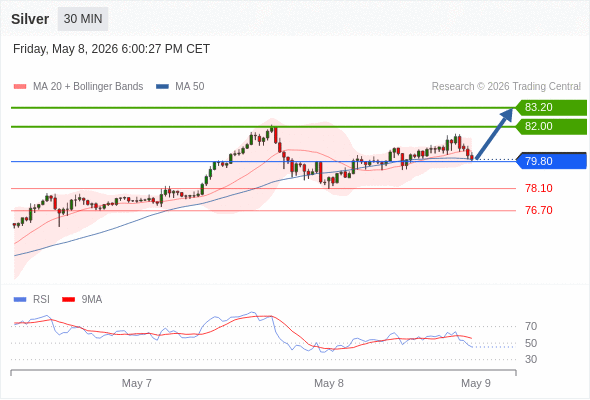The image size is (590, 400).
Task: Select the green 82.00 resistance price tag
Action: tap(551, 126)
